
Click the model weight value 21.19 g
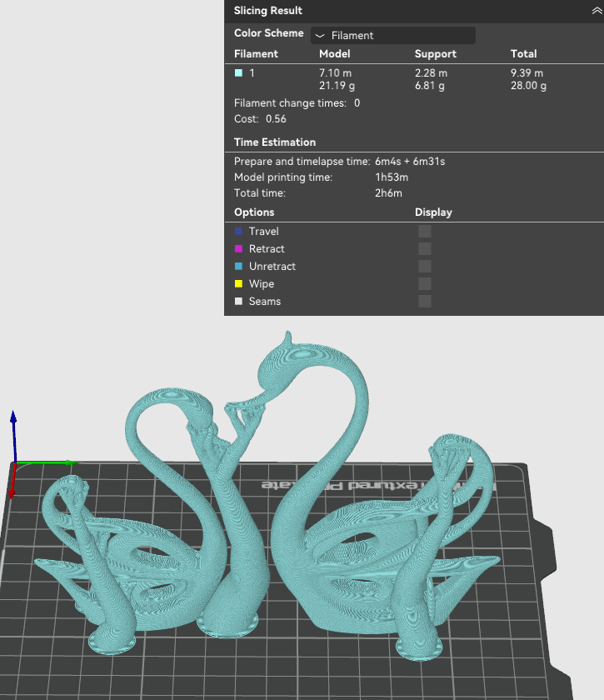pos(337,86)
